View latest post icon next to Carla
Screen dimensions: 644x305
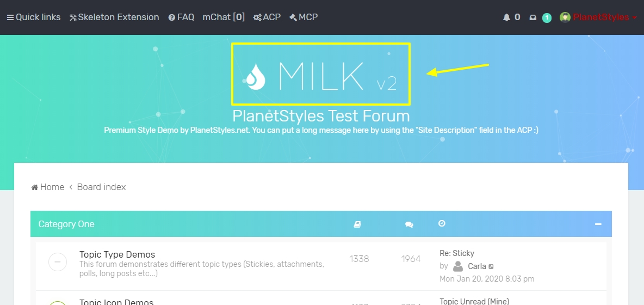click(x=491, y=267)
